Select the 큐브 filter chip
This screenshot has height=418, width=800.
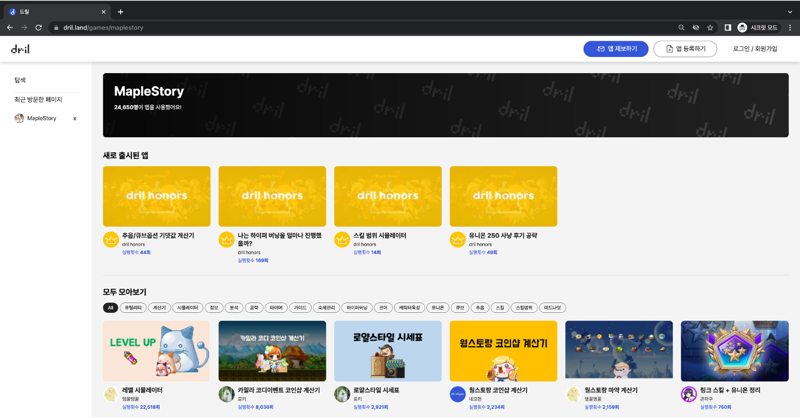coord(460,308)
